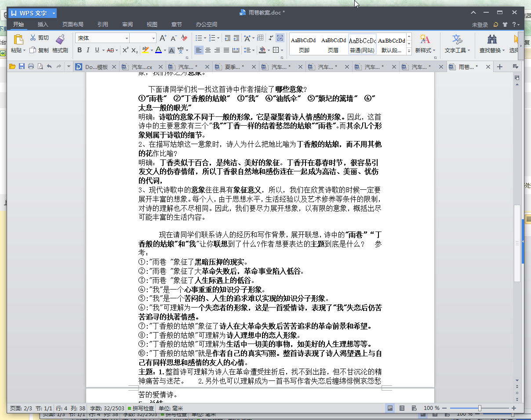Expand the styles gallery more arrow
531x420 pixels.
(x=409, y=51)
